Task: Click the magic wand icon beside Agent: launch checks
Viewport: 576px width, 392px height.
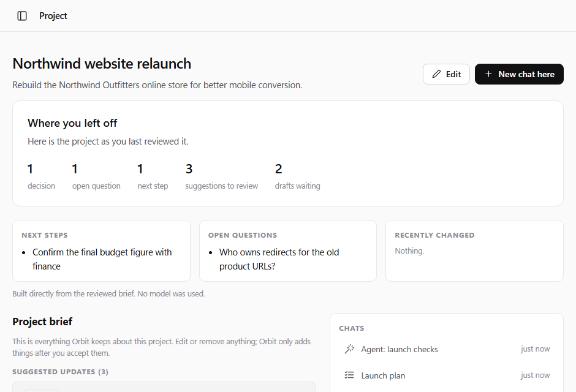Action: coord(349,349)
